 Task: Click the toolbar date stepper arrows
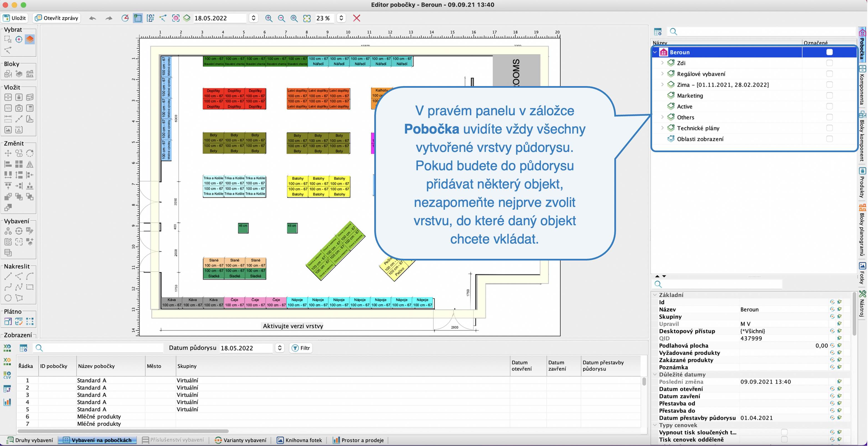pyautogui.click(x=253, y=18)
